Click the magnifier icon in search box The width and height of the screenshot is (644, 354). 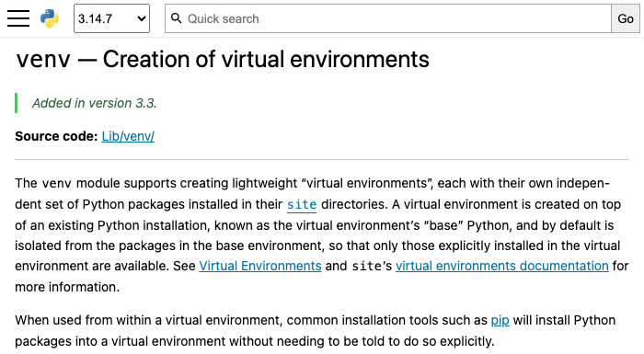point(177,18)
